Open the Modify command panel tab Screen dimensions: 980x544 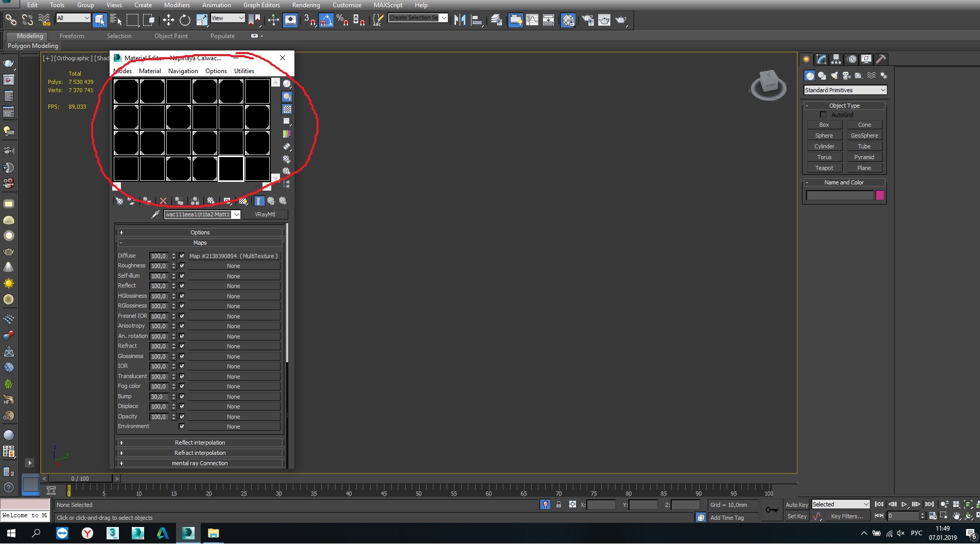821,59
